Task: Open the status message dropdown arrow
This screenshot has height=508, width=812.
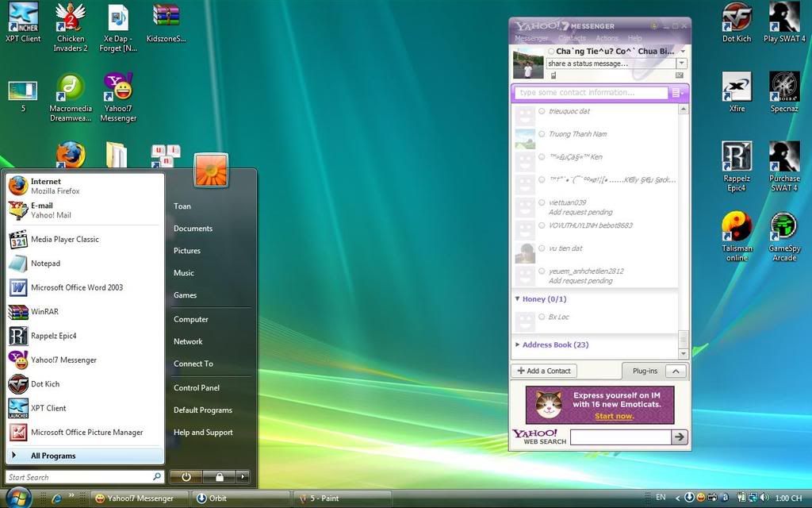Action: 681,63
